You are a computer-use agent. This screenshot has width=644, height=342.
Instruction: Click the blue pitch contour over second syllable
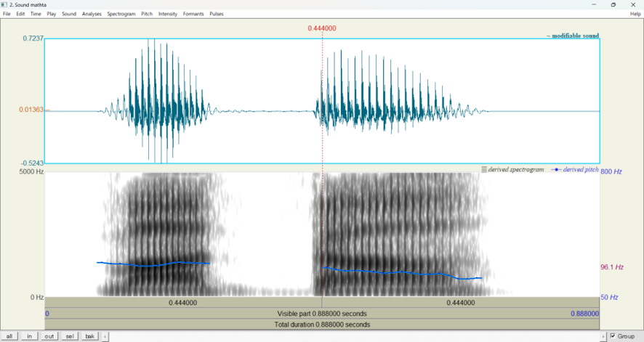click(x=402, y=273)
